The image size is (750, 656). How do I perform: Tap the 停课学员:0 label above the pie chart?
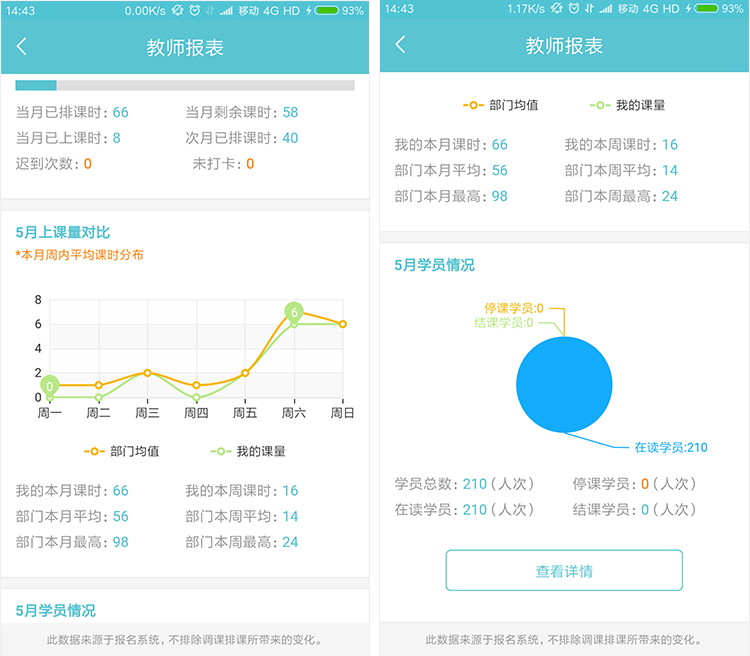tap(514, 308)
